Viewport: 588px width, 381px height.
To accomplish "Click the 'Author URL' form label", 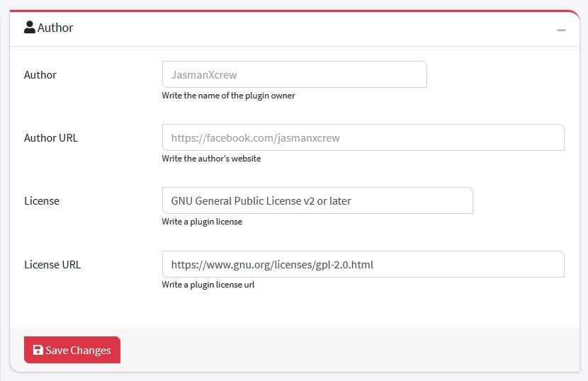I will click(x=51, y=138).
